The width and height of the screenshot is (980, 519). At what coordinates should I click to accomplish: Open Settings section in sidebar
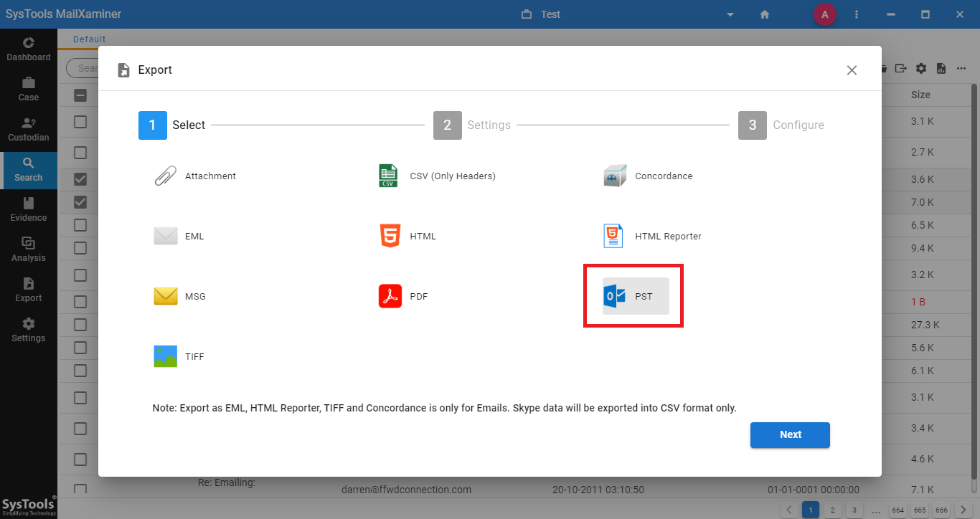[29, 330]
